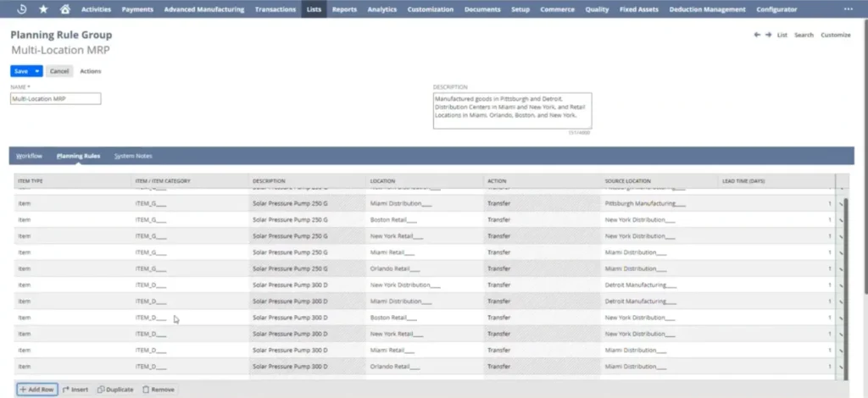The height and width of the screenshot is (398, 868).
Task: Click Duplicate row button with icon
Action: 115,390
